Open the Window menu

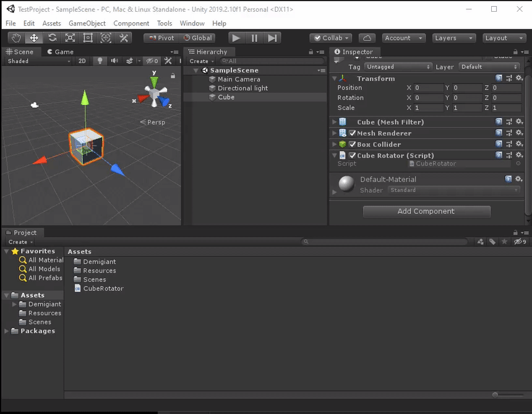pos(192,23)
